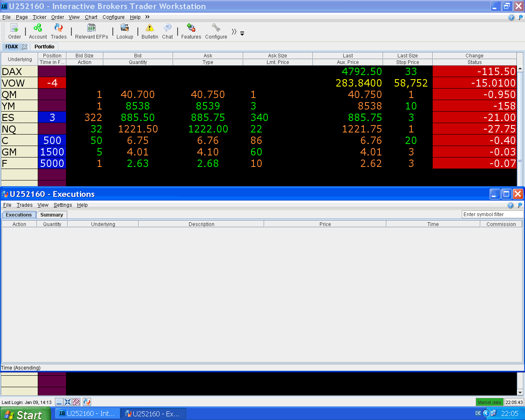Open File menu in Executions window
The height and width of the screenshot is (420, 525).
pos(7,205)
